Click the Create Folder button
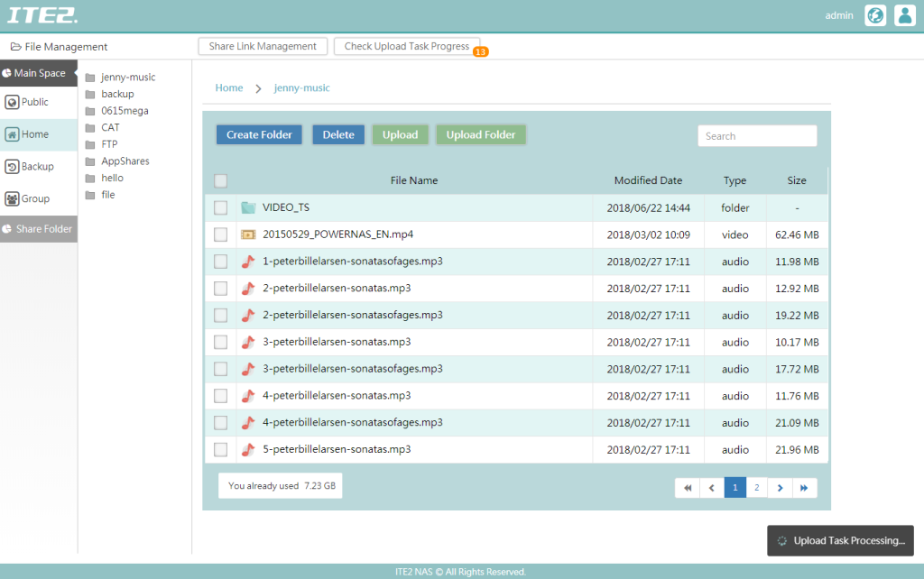 tap(259, 133)
